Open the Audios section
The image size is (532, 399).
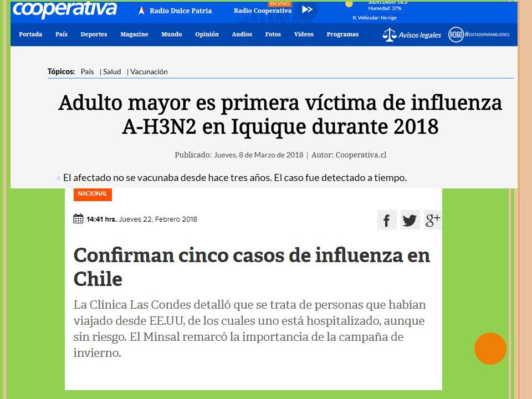click(x=242, y=34)
